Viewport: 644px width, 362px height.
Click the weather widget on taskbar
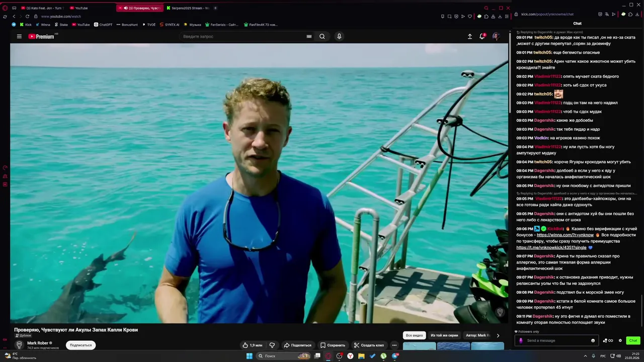21,356
